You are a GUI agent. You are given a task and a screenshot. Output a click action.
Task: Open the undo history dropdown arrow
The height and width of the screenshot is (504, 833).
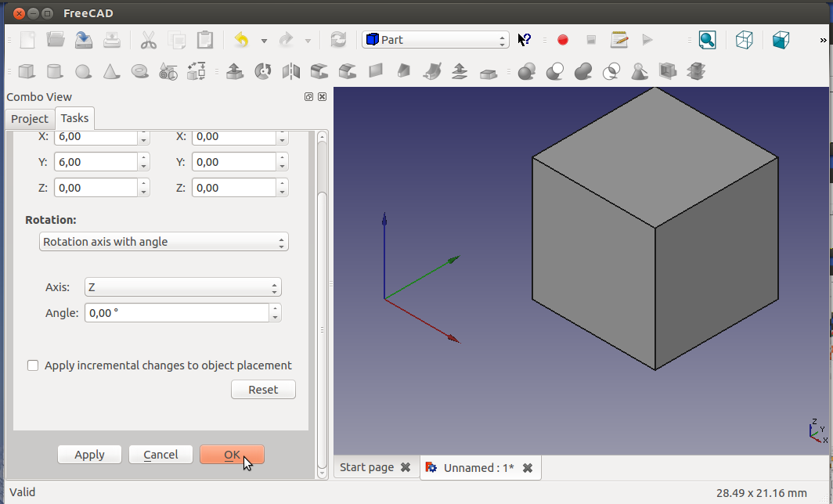[x=264, y=41]
